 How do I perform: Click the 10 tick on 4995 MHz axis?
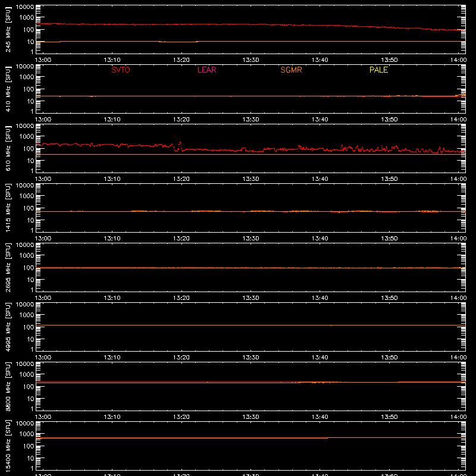pyautogui.click(x=30, y=339)
